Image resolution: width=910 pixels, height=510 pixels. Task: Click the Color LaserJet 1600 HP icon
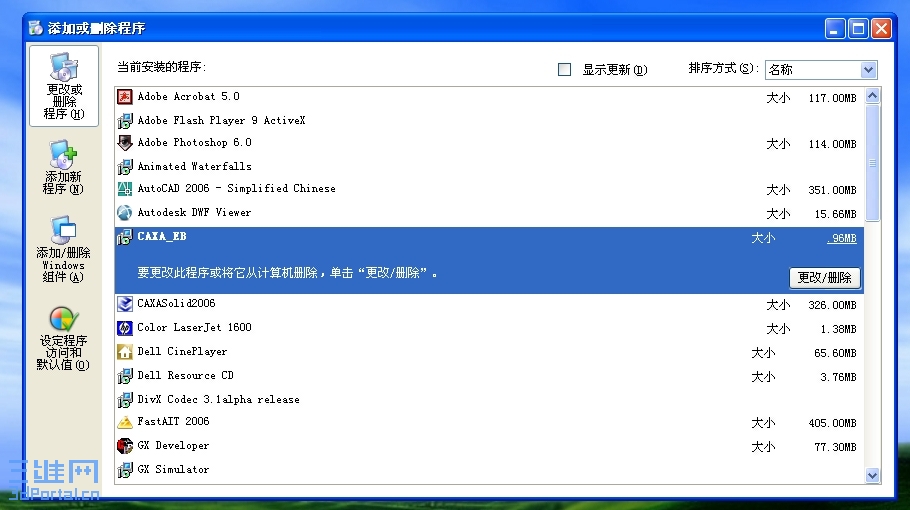(125, 328)
